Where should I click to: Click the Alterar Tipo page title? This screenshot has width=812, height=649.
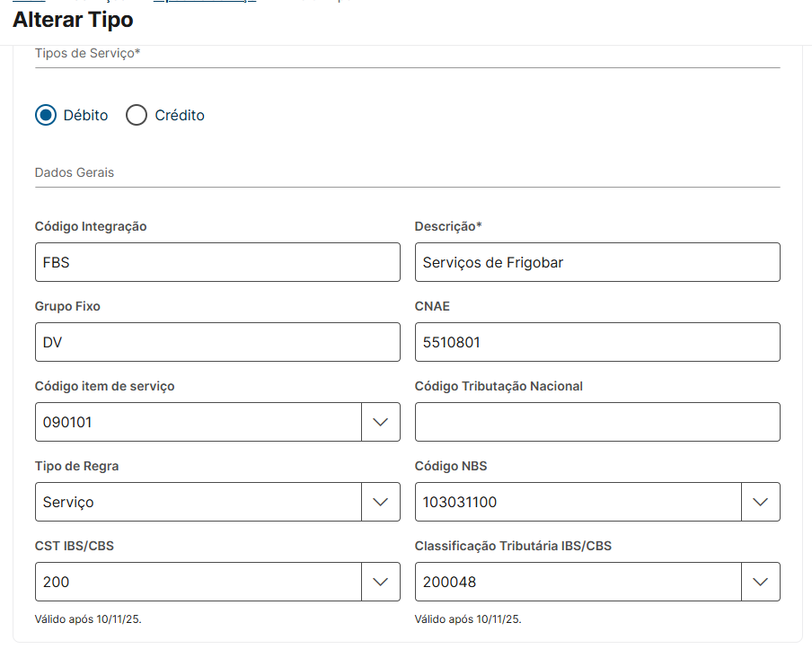click(73, 20)
